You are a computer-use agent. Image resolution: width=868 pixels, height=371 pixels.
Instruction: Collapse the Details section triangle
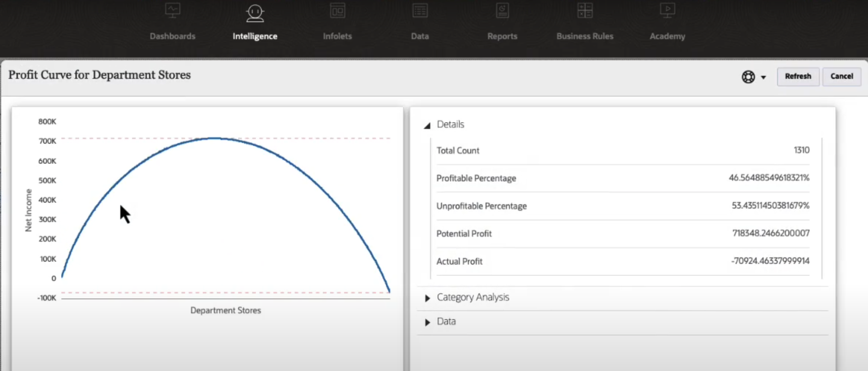tap(427, 125)
